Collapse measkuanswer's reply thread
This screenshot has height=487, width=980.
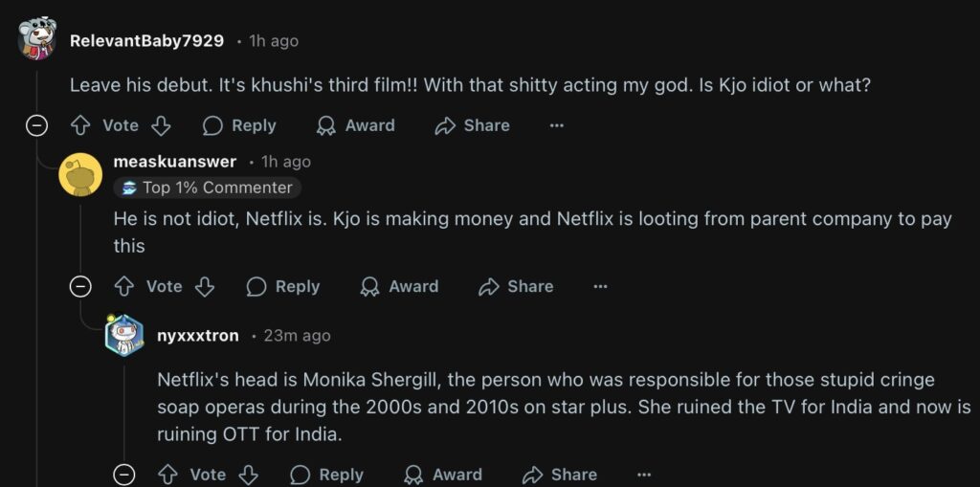pos(80,286)
